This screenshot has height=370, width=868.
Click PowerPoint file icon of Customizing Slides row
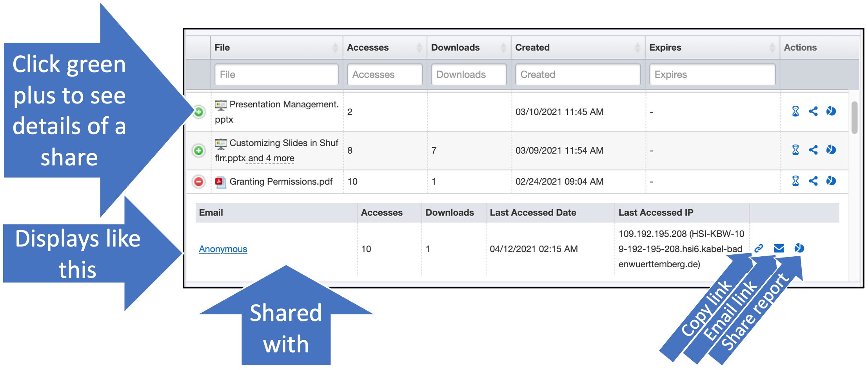[221, 144]
